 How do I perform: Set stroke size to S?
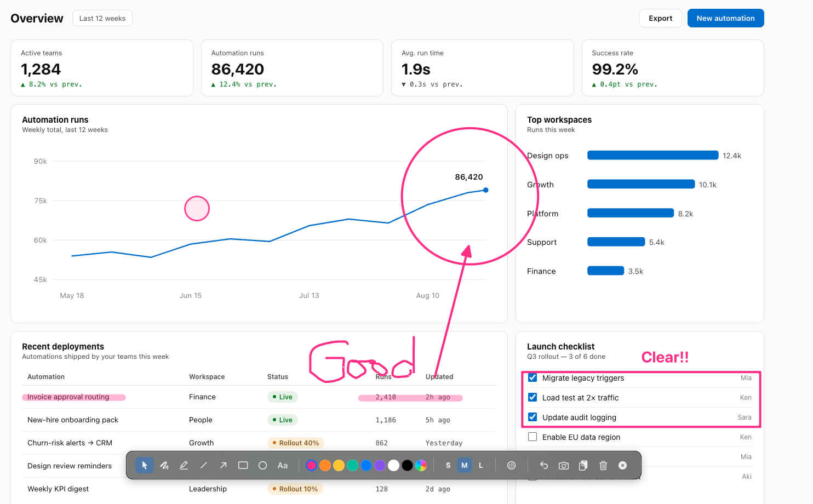[448, 465]
